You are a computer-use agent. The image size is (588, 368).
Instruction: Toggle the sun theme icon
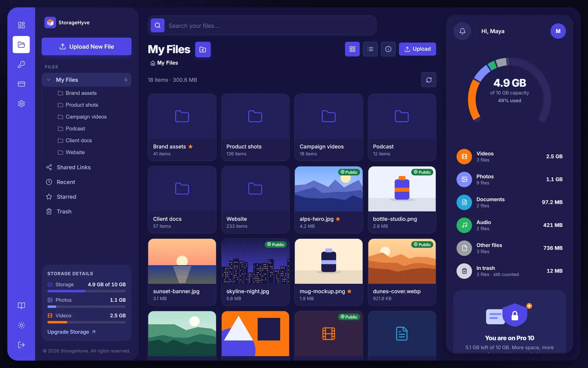point(21,325)
